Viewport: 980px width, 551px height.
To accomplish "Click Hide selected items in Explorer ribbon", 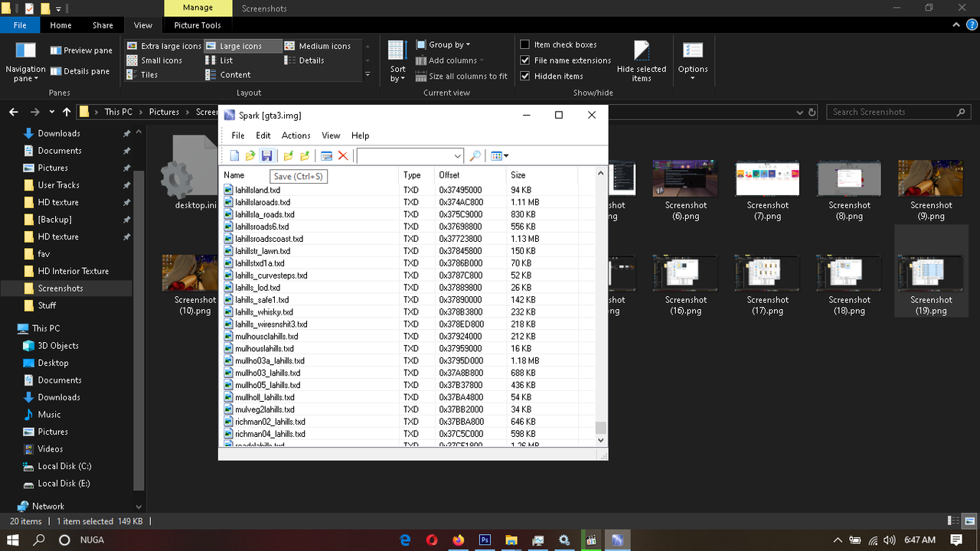I will point(642,61).
